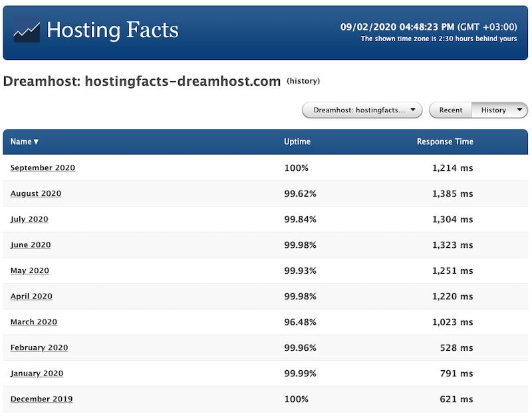This screenshot has height=416, width=532.
Task: Open the March 2020 report link
Action: pyautogui.click(x=34, y=322)
